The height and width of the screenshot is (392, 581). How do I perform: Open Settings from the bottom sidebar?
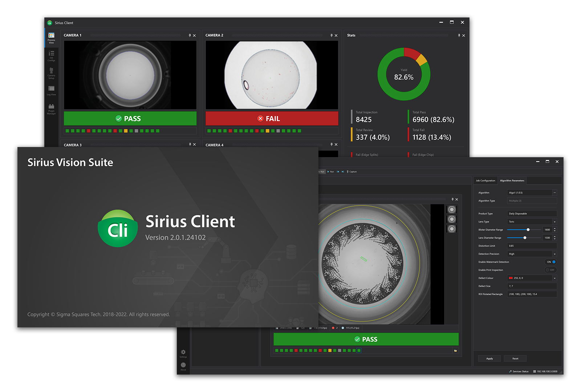click(x=183, y=353)
